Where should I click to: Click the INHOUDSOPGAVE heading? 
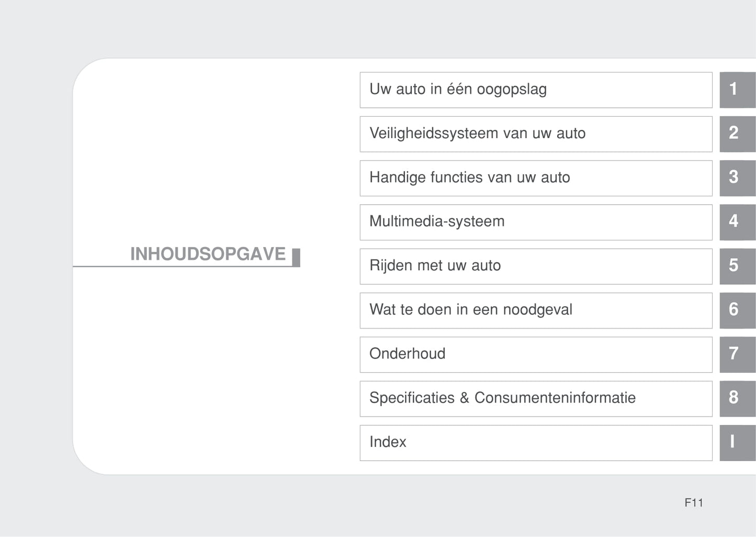coord(208,254)
